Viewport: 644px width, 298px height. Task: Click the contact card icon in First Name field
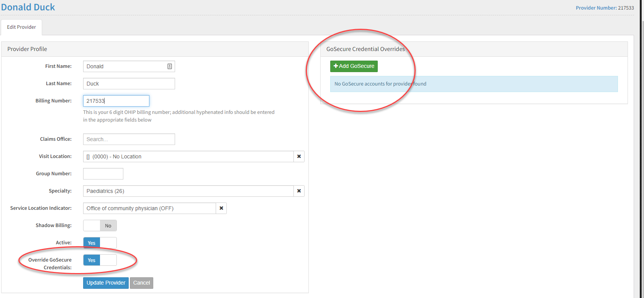[x=170, y=66]
